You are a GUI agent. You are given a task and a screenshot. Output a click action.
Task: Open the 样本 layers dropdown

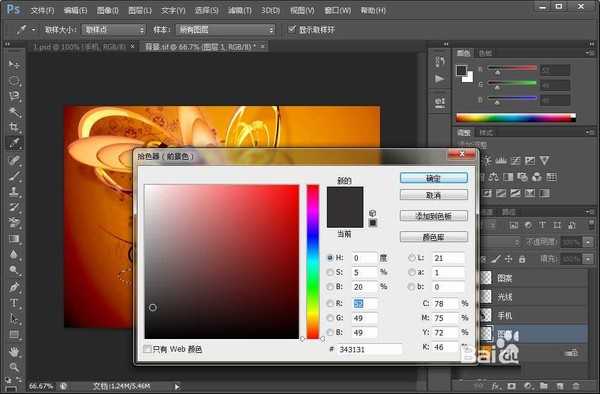(225, 29)
